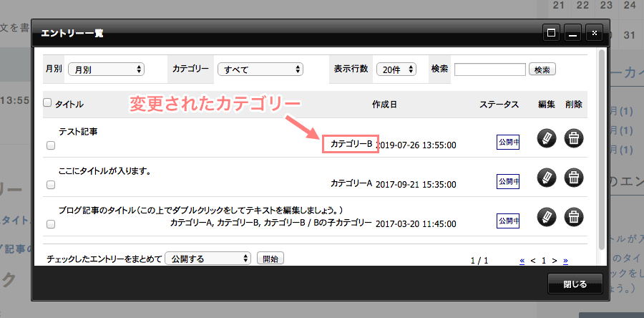Screen dimensions: 644x318
Task: Edit the ここにタイトルが入ります。 entry
Action: tap(547, 178)
